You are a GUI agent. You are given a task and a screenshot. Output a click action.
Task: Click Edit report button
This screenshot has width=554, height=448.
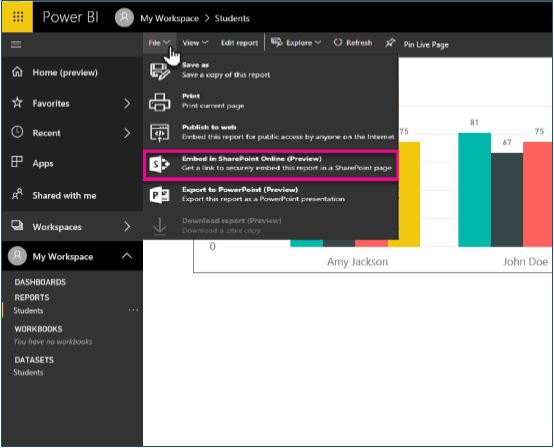click(x=239, y=43)
